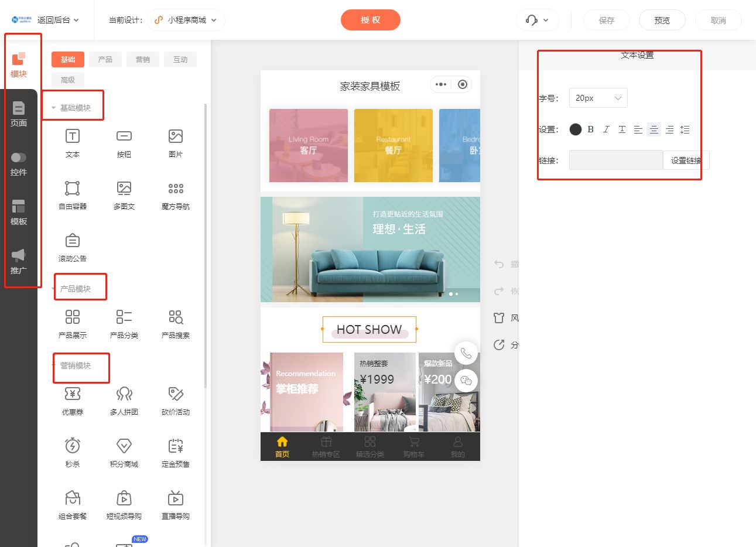Select the 魔方导航 navigation module

(176, 195)
